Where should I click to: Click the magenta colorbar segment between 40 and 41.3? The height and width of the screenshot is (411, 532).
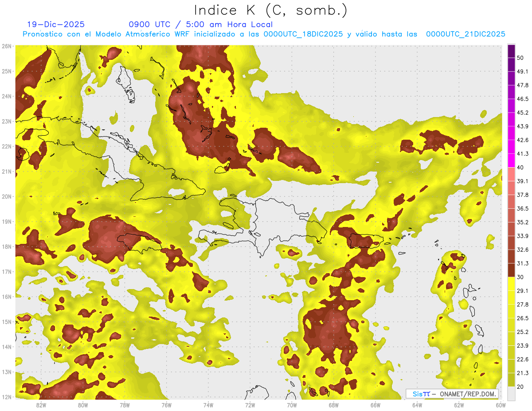511,160
